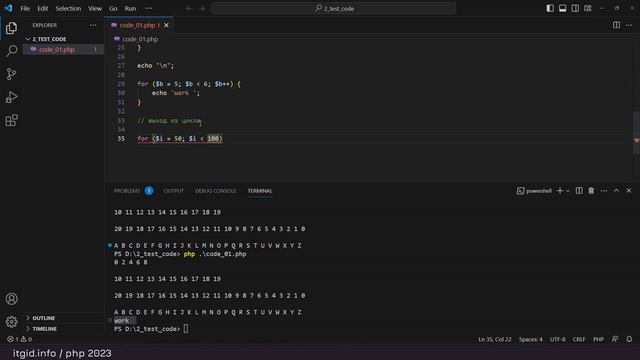640x360 pixels.
Task: Open Explorer Views and More Actions ellipsis
Action: coord(93,25)
